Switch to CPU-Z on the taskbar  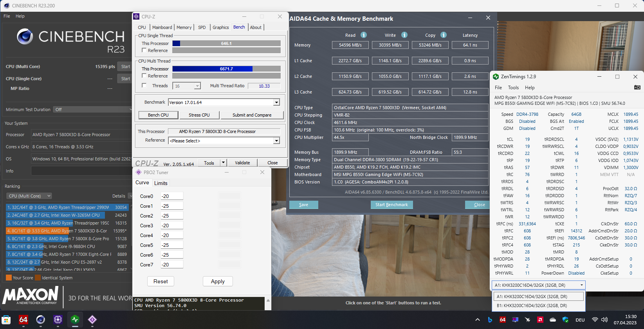58,320
